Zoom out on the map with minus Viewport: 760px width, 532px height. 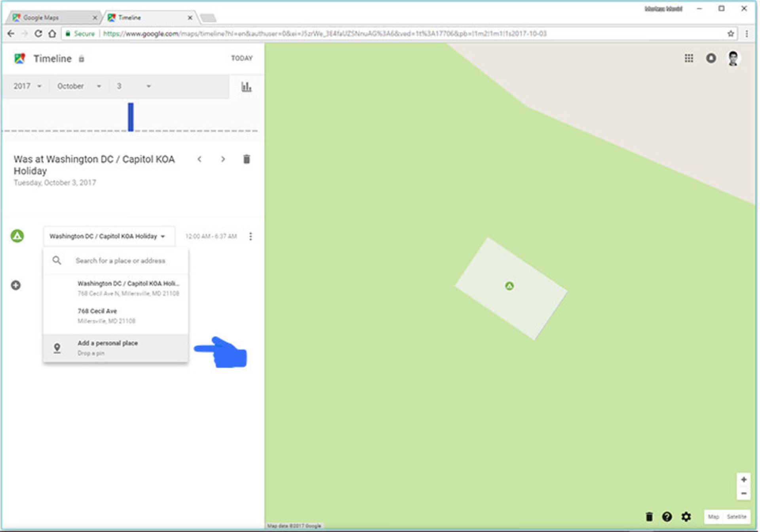[744, 493]
